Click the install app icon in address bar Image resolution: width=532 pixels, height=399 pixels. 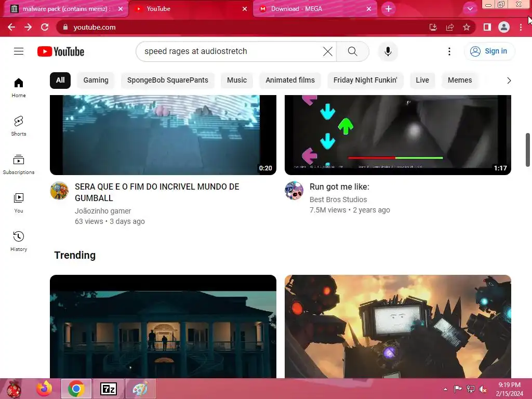pyautogui.click(x=433, y=27)
